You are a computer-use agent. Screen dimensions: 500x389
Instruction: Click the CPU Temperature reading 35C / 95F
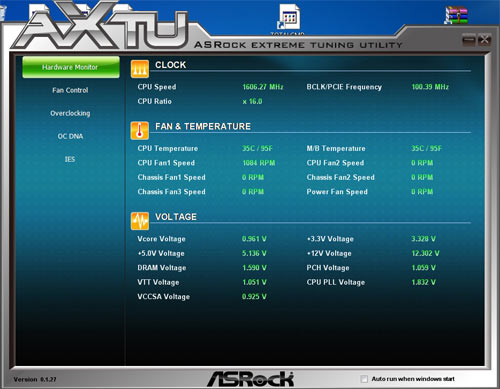(257, 148)
